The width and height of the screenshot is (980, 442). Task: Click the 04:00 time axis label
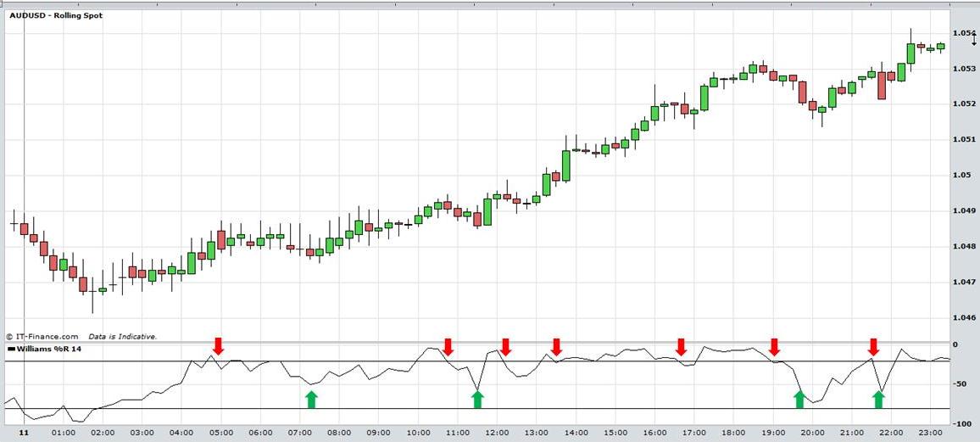pos(181,433)
